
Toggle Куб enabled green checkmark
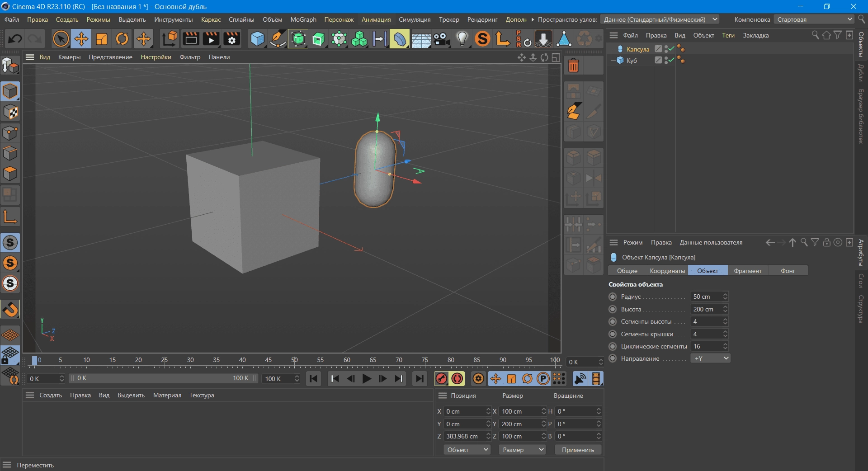pyautogui.click(x=671, y=60)
